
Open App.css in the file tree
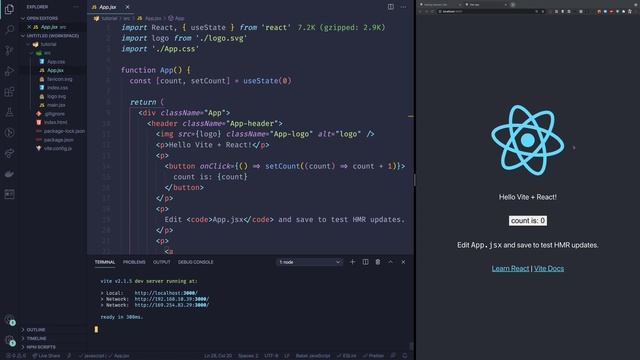pyautogui.click(x=56, y=62)
